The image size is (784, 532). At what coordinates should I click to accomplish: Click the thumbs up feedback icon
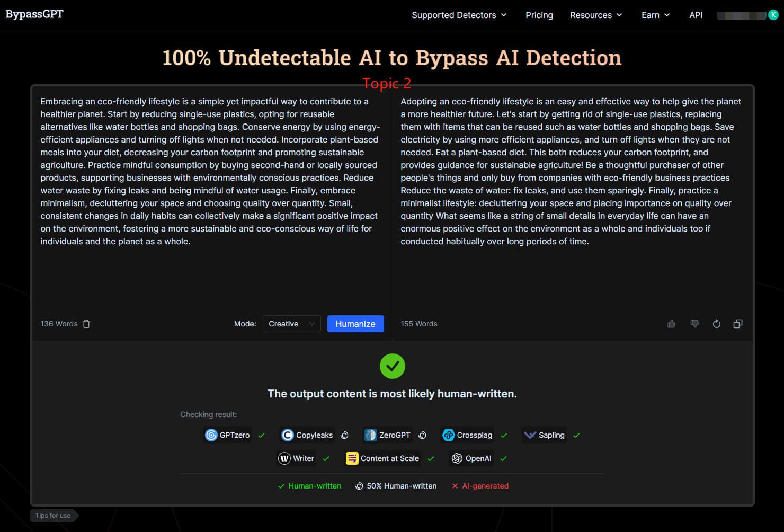[671, 324]
